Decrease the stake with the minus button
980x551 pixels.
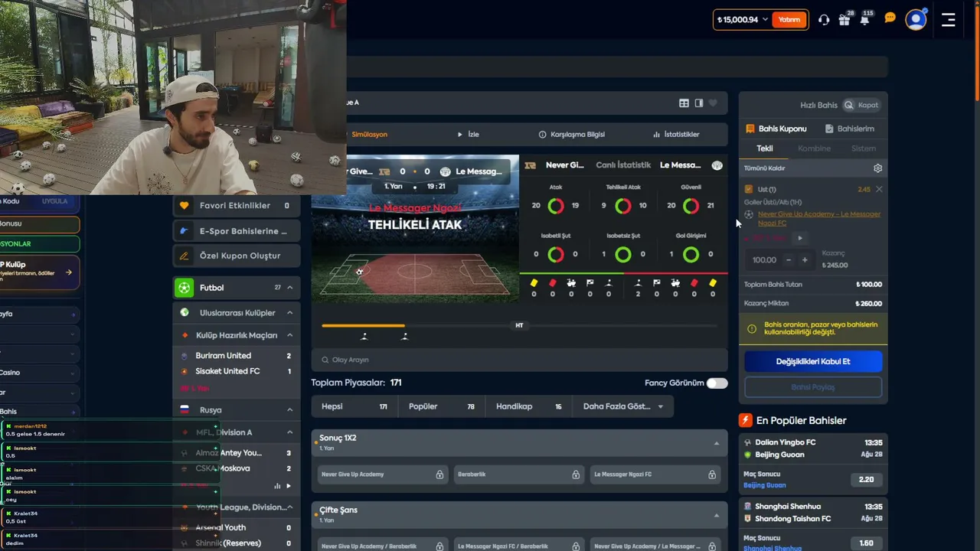tap(789, 260)
